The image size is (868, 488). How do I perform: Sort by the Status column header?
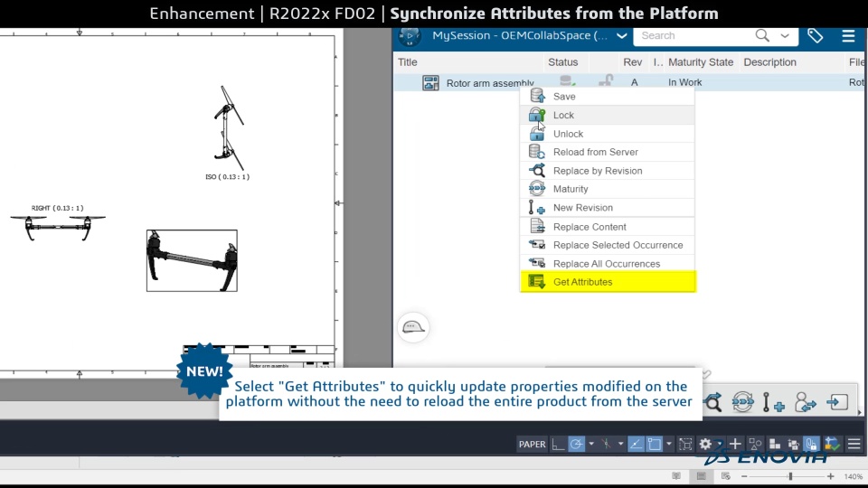point(563,62)
